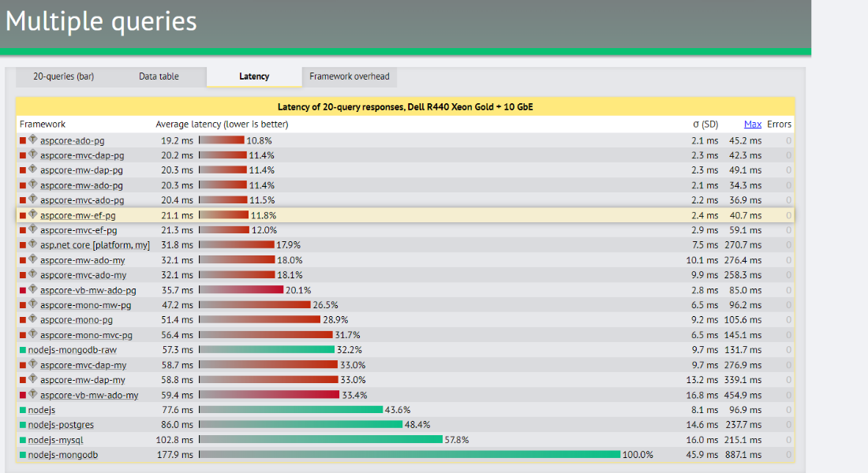Click the 19.2 ms average latency value

pos(177,140)
